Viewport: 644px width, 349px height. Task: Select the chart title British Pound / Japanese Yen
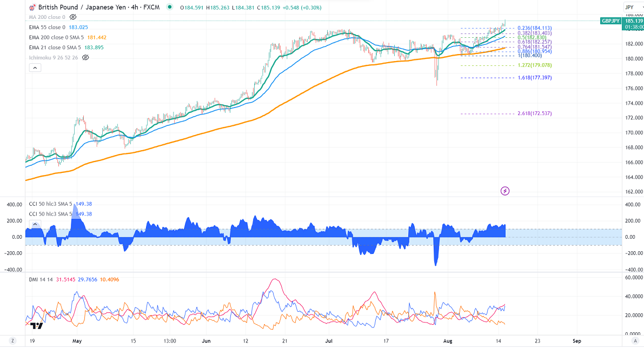pyautogui.click(x=82, y=8)
